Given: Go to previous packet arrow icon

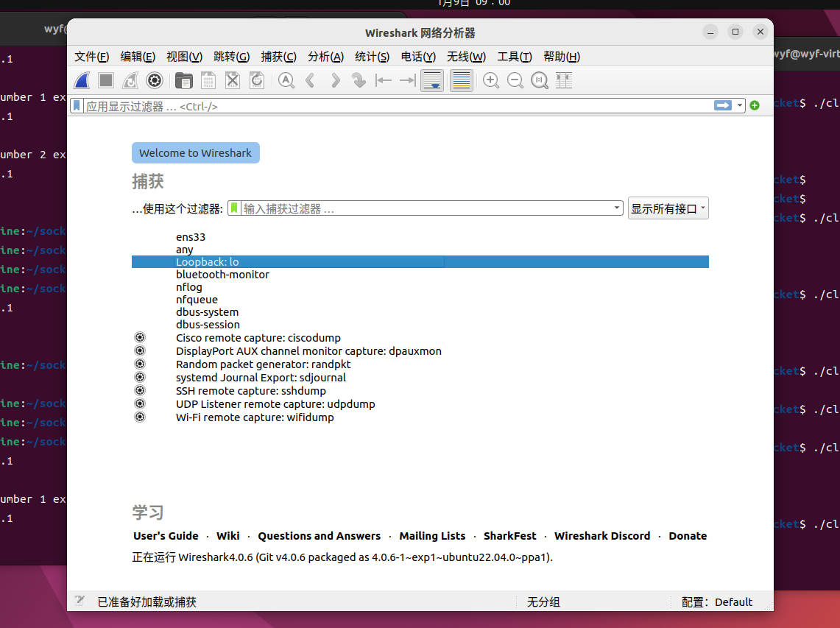Looking at the screenshot, I should [310, 80].
